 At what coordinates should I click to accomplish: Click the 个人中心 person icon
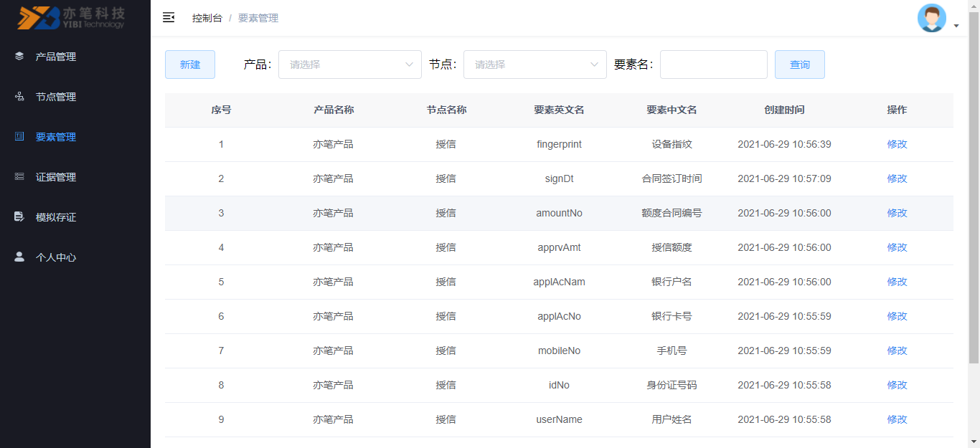coord(19,257)
